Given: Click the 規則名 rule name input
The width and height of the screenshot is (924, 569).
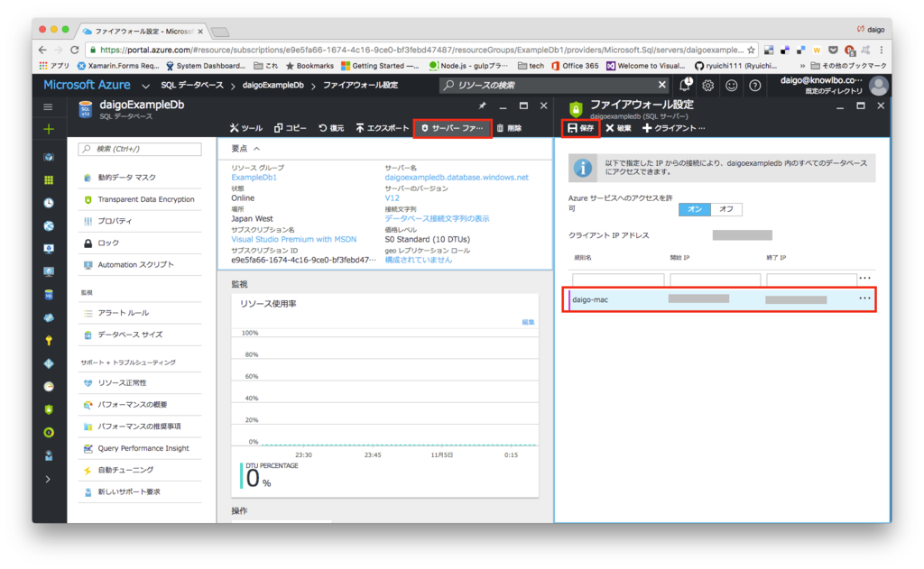Looking at the screenshot, I should pos(617,280).
